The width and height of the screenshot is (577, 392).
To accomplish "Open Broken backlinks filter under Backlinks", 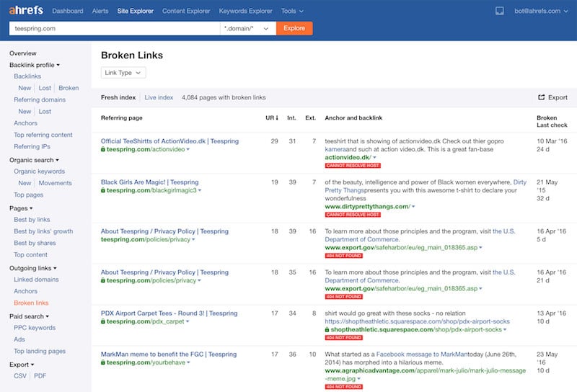I will click(x=69, y=88).
